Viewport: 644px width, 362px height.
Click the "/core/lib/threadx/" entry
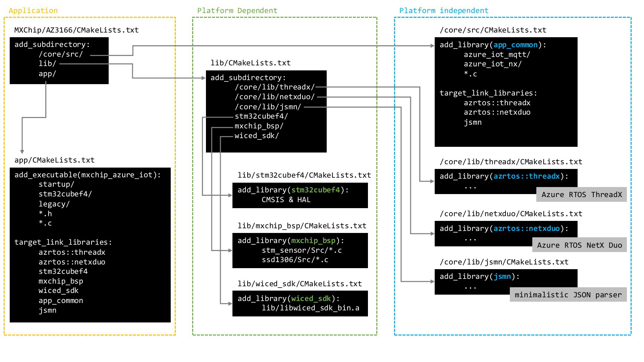[x=275, y=87]
